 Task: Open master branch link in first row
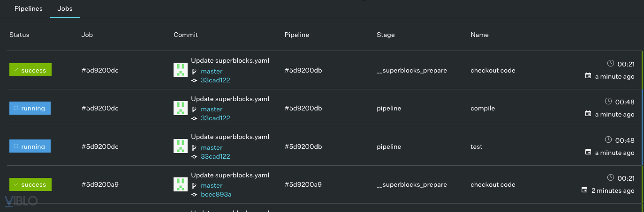pyautogui.click(x=212, y=71)
